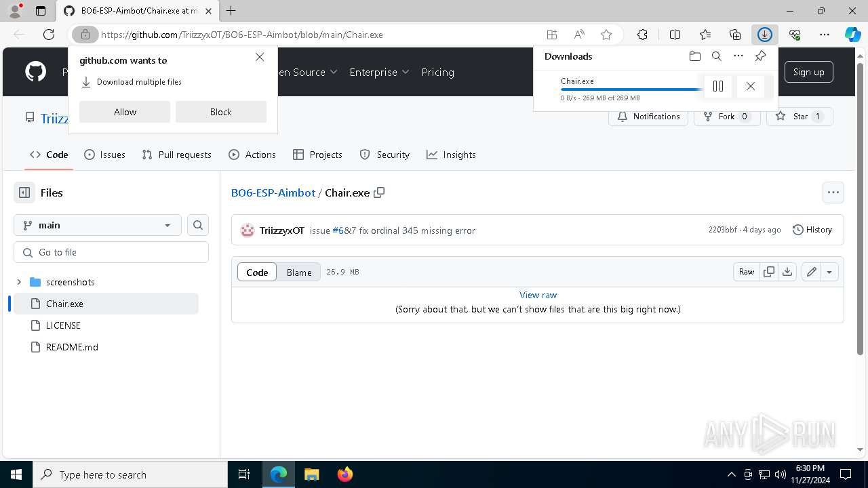Close the permission prompt

click(260, 57)
